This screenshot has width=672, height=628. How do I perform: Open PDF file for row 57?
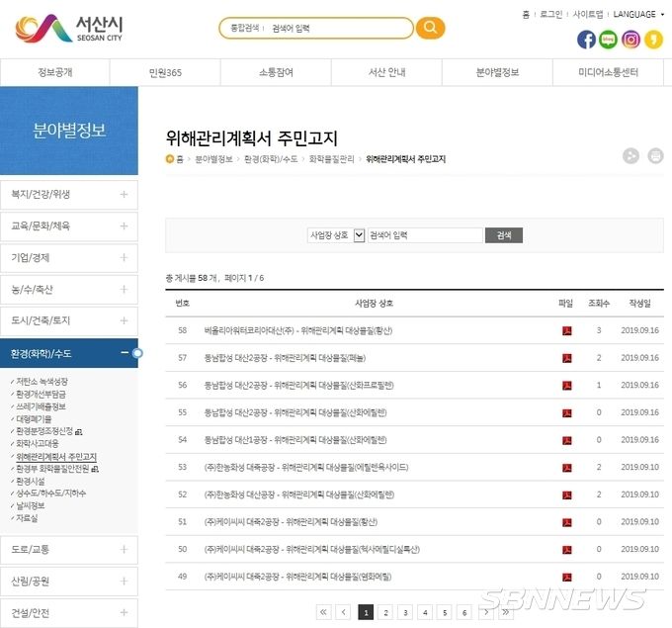tap(566, 358)
